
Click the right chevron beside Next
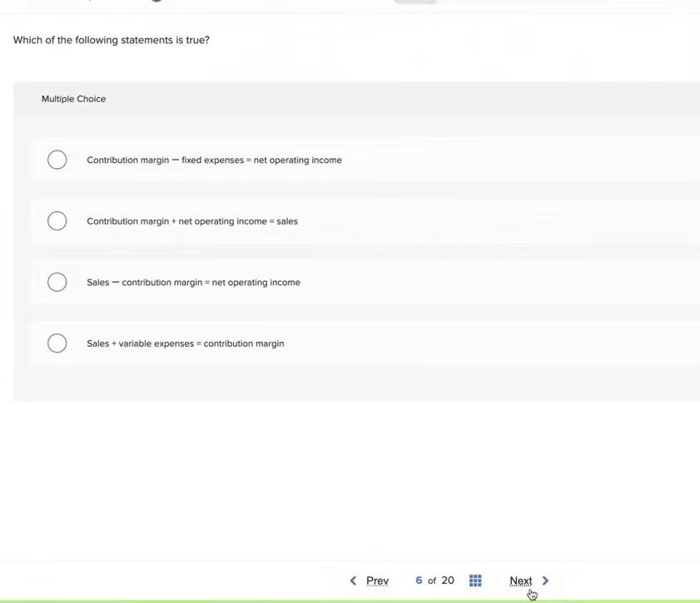(x=545, y=581)
